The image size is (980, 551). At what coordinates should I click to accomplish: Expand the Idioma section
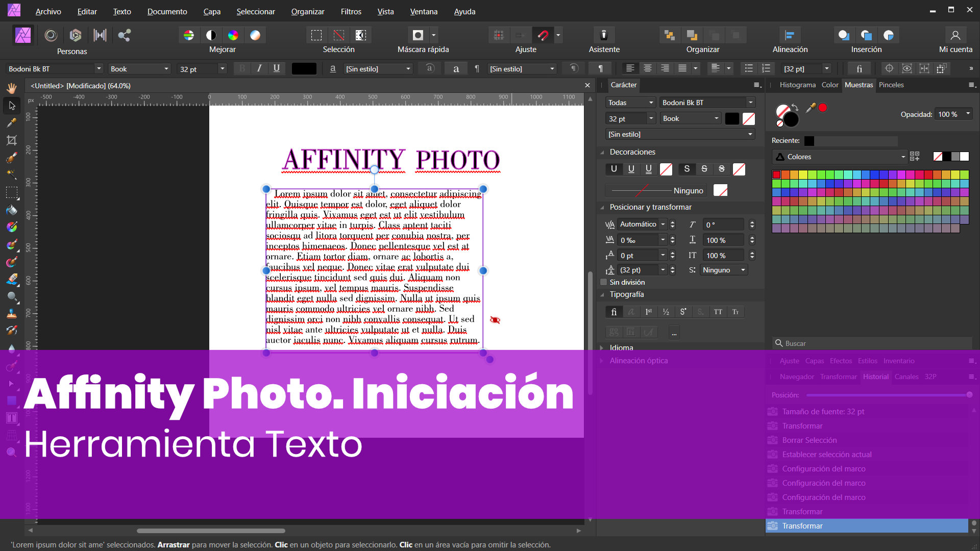pos(602,347)
